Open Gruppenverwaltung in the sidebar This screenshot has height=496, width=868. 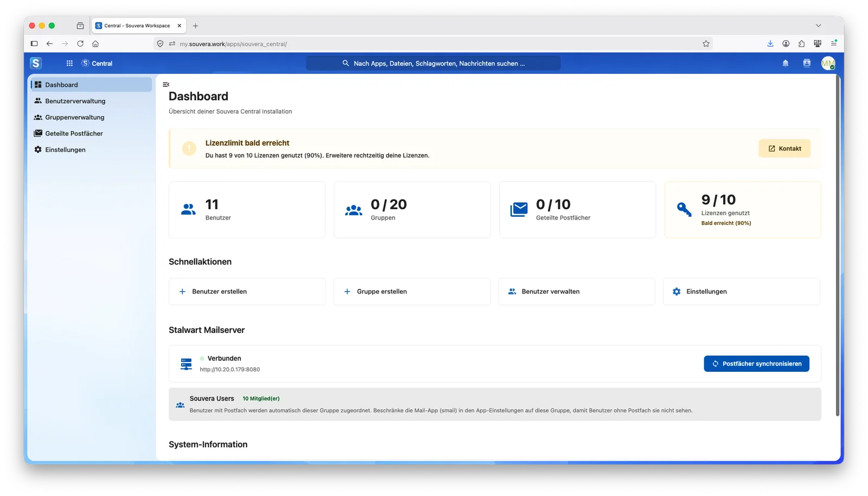[x=91, y=117]
